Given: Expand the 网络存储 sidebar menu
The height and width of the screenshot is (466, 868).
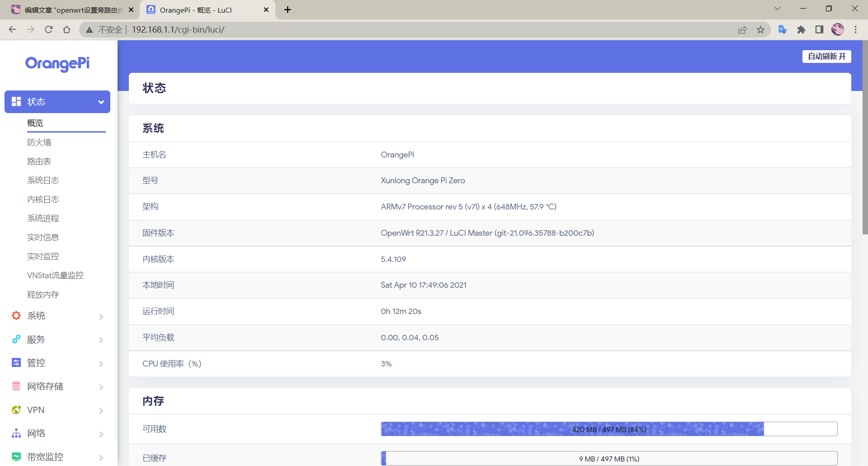Looking at the screenshot, I should 57,386.
